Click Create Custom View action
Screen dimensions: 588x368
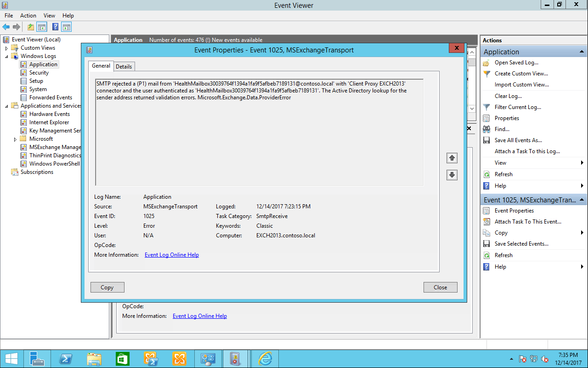point(521,74)
